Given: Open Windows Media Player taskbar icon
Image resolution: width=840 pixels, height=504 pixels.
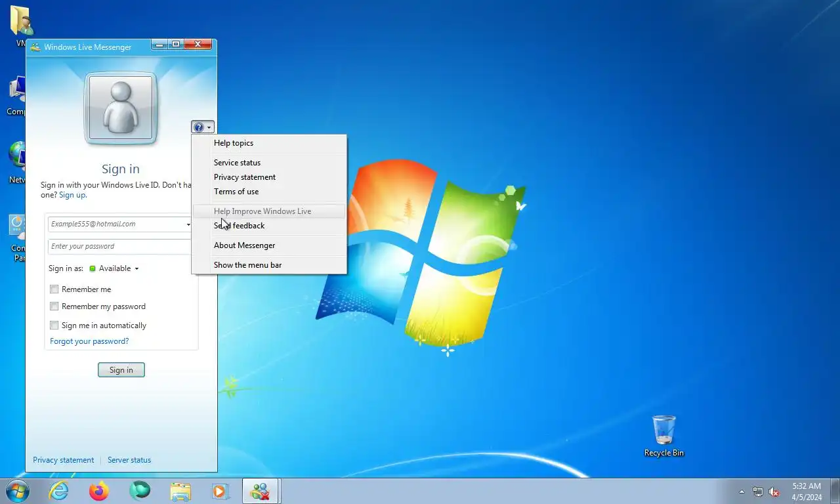Looking at the screenshot, I should (x=220, y=491).
